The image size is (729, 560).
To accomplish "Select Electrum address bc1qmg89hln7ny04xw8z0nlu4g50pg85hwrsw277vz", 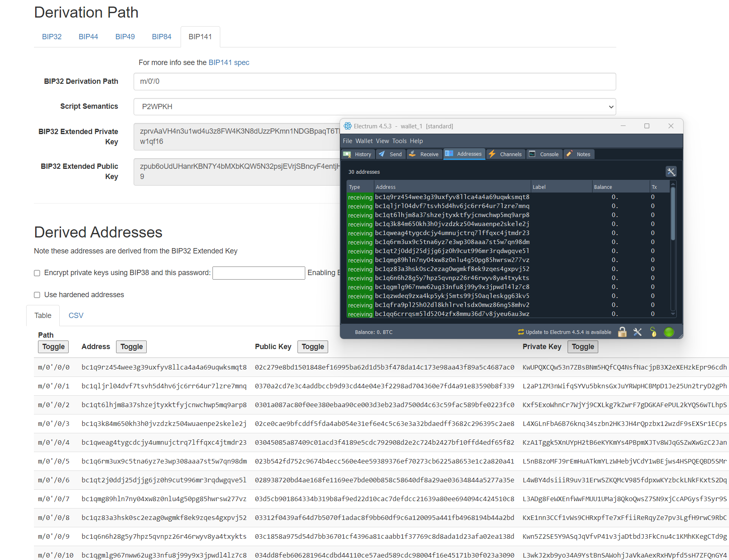I will coord(452,260).
